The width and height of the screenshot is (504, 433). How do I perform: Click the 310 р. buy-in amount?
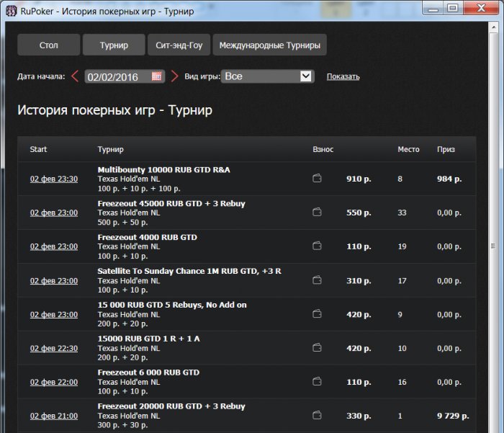[x=359, y=280]
